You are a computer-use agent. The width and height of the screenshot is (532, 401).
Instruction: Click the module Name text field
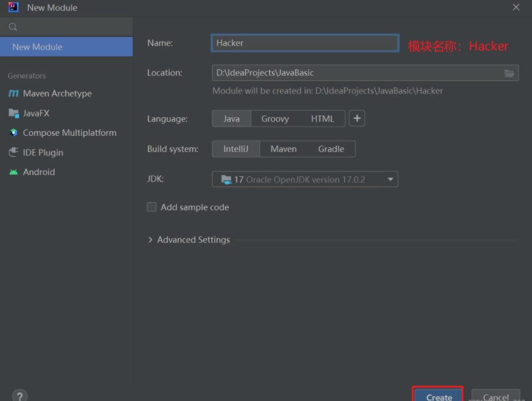click(305, 43)
